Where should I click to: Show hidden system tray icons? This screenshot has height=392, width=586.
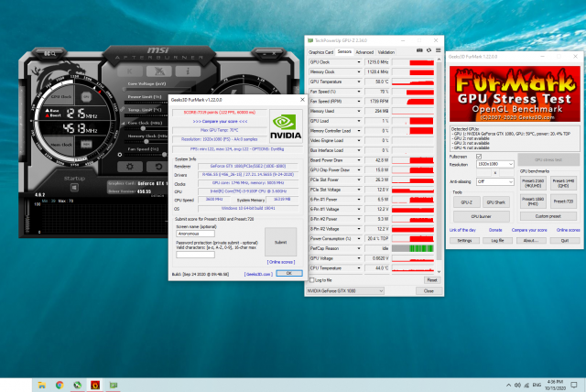(508, 385)
